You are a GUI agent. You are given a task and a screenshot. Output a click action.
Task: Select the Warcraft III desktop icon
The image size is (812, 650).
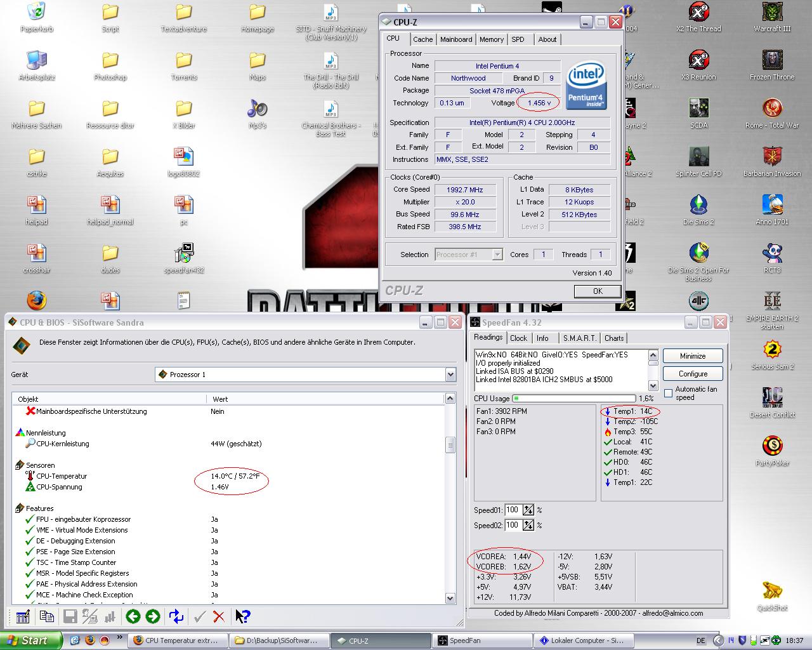click(x=772, y=17)
